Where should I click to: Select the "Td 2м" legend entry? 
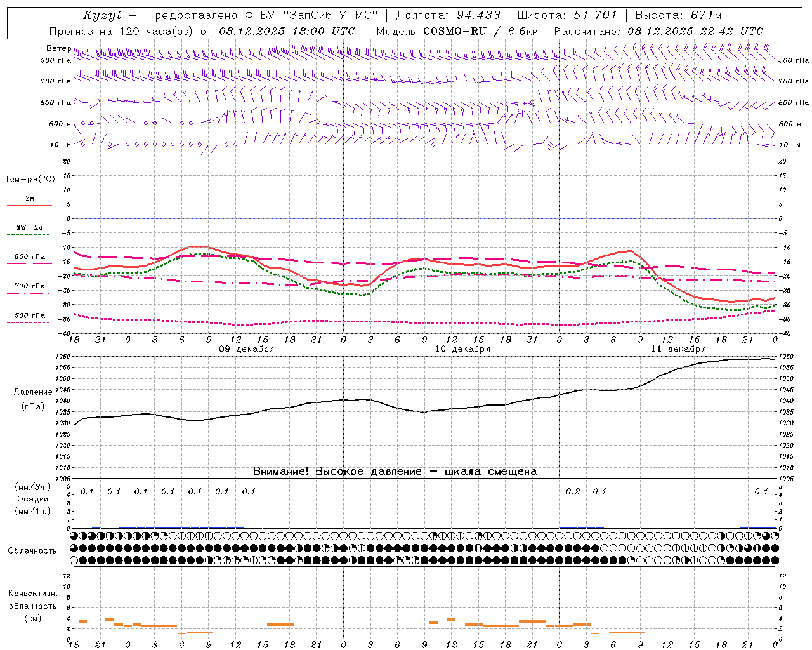[29, 227]
